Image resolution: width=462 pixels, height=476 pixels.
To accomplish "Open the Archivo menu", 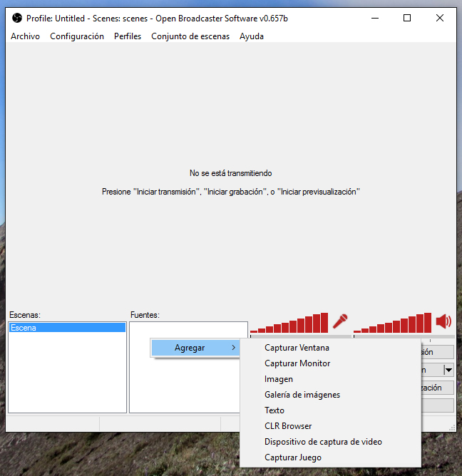I will (x=25, y=36).
